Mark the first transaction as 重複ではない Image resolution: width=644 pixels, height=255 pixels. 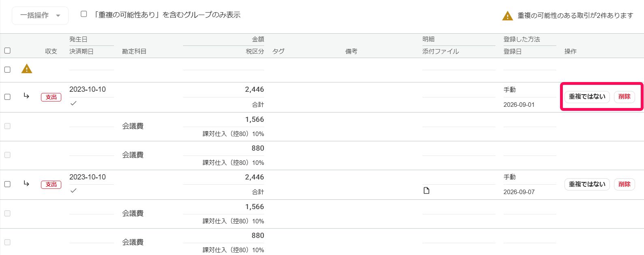coord(587,97)
